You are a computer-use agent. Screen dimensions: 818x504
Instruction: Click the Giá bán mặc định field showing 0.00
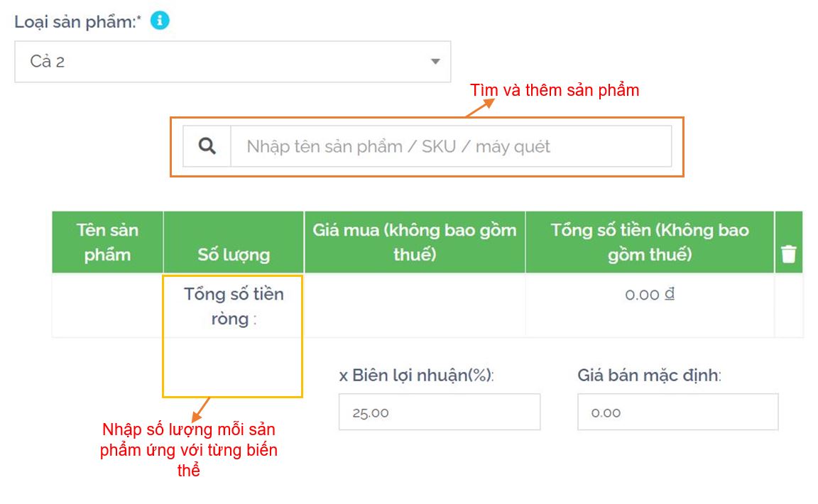(677, 412)
